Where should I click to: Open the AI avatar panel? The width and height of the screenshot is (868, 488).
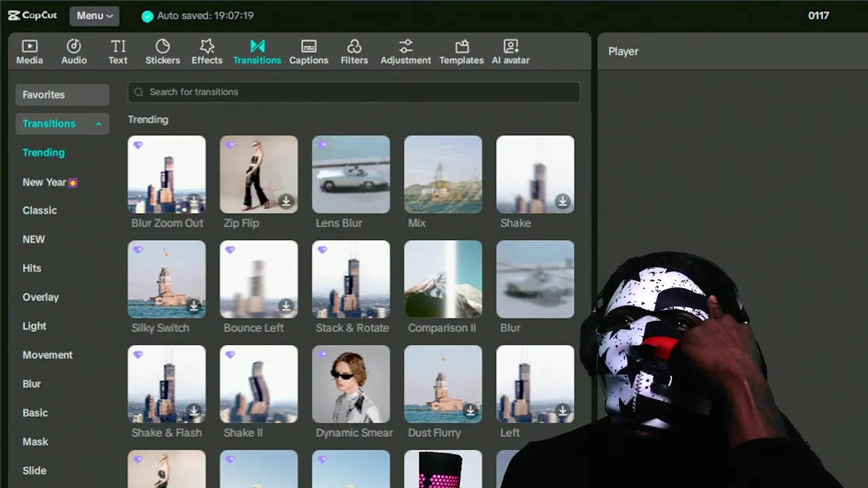click(x=511, y=52)
